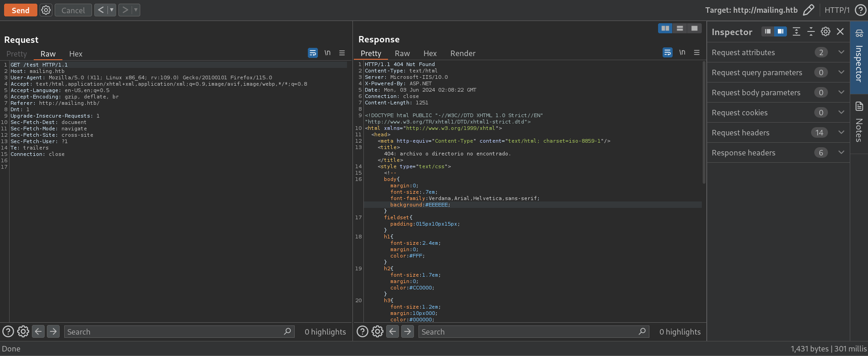Toggle non-printable characters in Response pane

pyautogui.click(x=682, y=52)
